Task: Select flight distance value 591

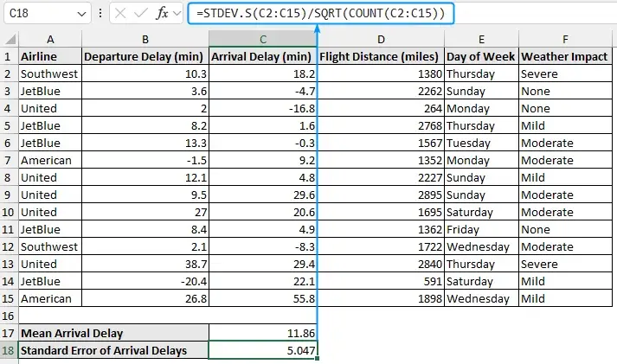Action: point(381,282)
